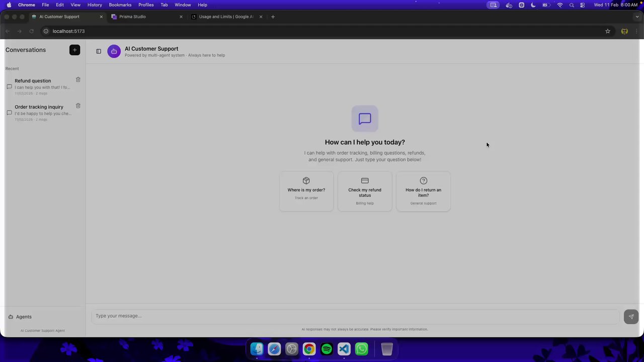Image resolution: width=644 pixels, height=362 pixels.
Task: Open the Window menu
Action: click(x=183, y=5)
